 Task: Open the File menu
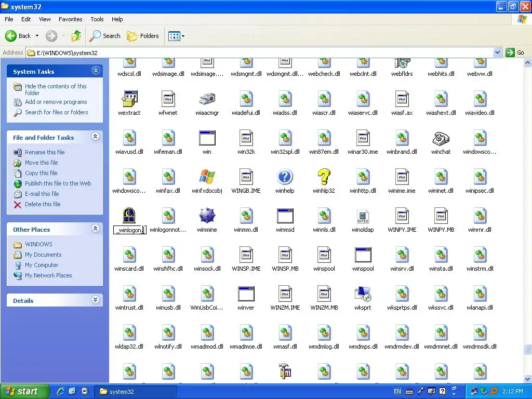click(9, 19)
